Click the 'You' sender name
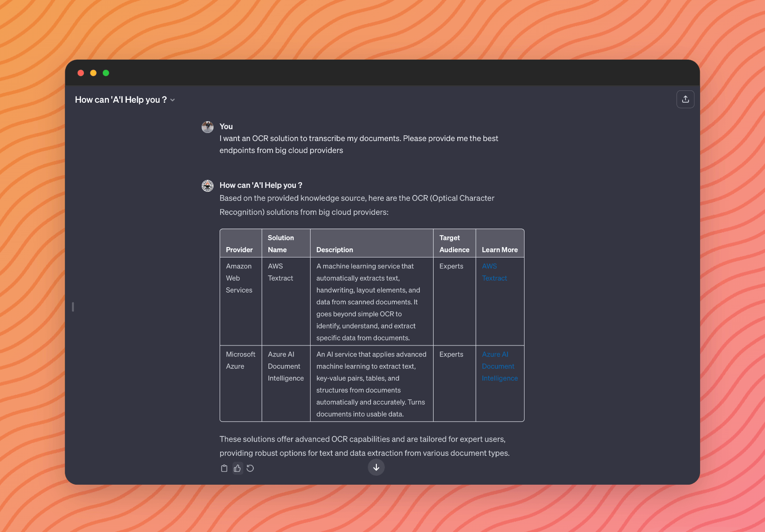765x532 pixels. point(226,127)
